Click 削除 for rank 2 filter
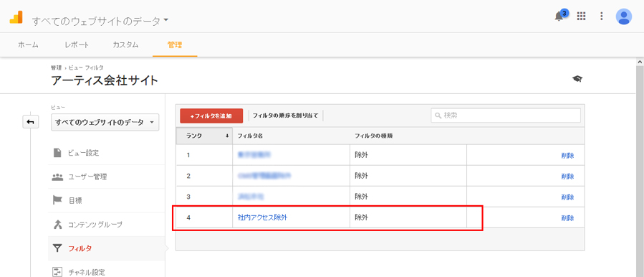This screenshot has width=644, height=277. click(567, 176)
